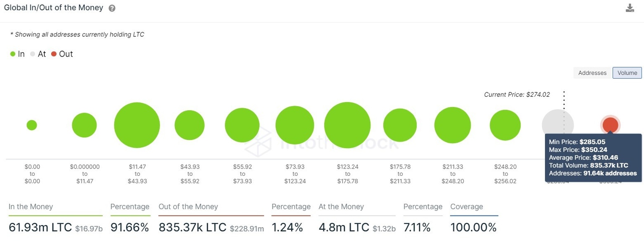Toggle the Out series legend dot
Image resolution: width=644 pixels, height=249 pixels.
click(x=54, y=54)
